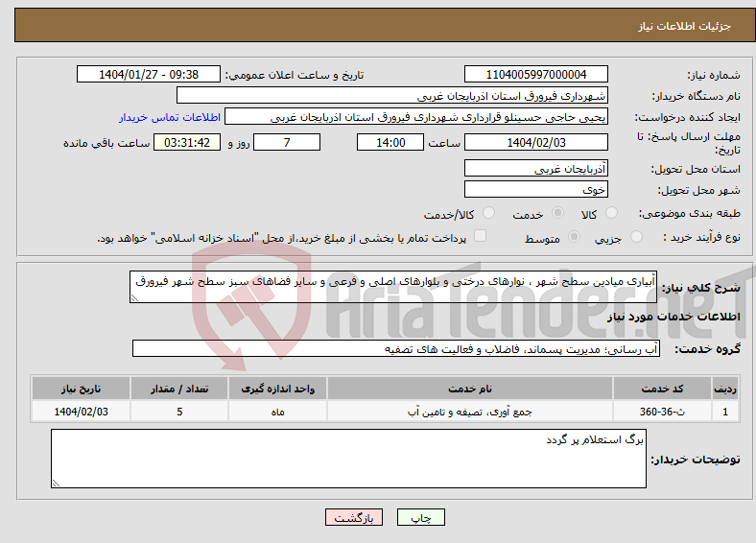Click the delivery province field آذربایجان غربی
Image resolution: width=756 pixels, height=543 pixels.
535,168
